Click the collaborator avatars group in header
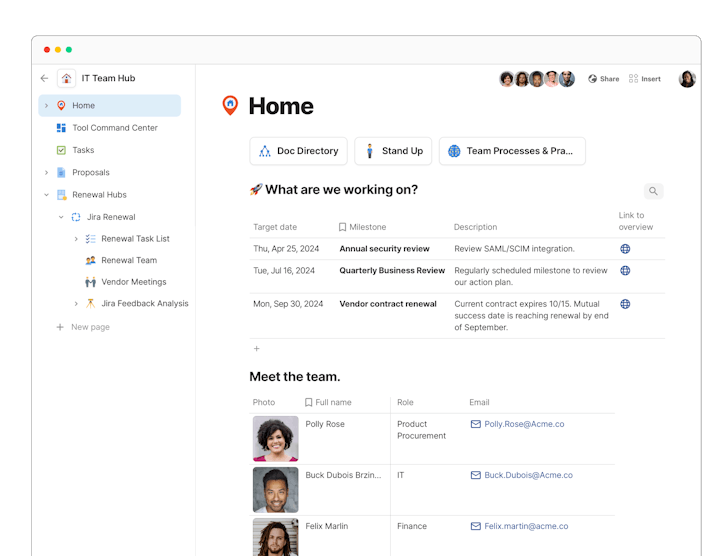Screen dimensions: 720x556 [537, 79]
